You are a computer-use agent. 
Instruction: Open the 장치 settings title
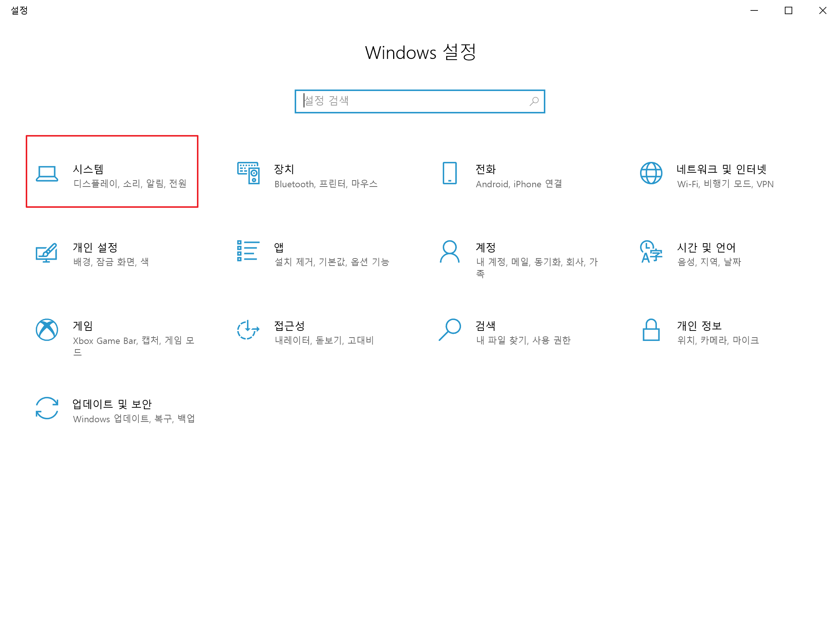284,169
